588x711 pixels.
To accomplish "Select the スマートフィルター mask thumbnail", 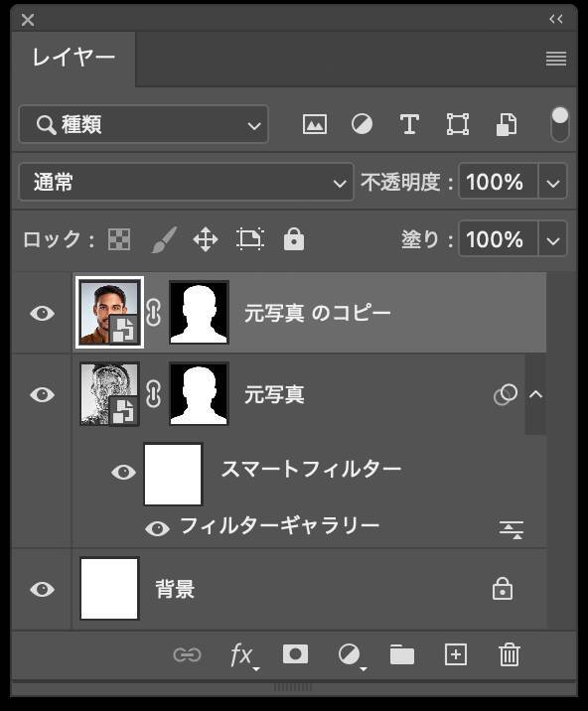I will (173, 474).
